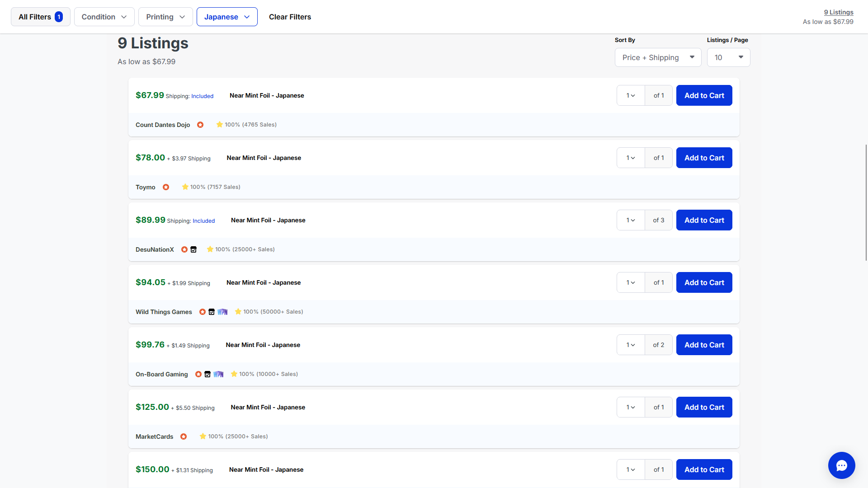The height and width of the screenshot is (488, 868).
Task: Open quantity dropdown for $125.00 listing
Action: click(631, 407)
